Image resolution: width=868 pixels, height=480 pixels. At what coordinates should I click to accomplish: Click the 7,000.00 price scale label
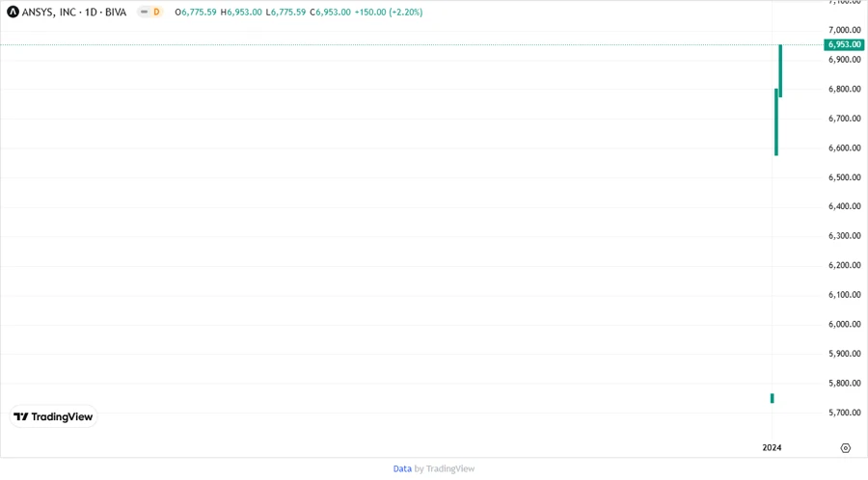click(x=844, y=30)
